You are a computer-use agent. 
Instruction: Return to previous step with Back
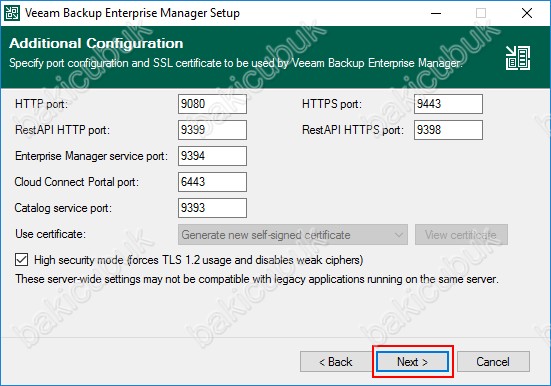coord(336,362)
